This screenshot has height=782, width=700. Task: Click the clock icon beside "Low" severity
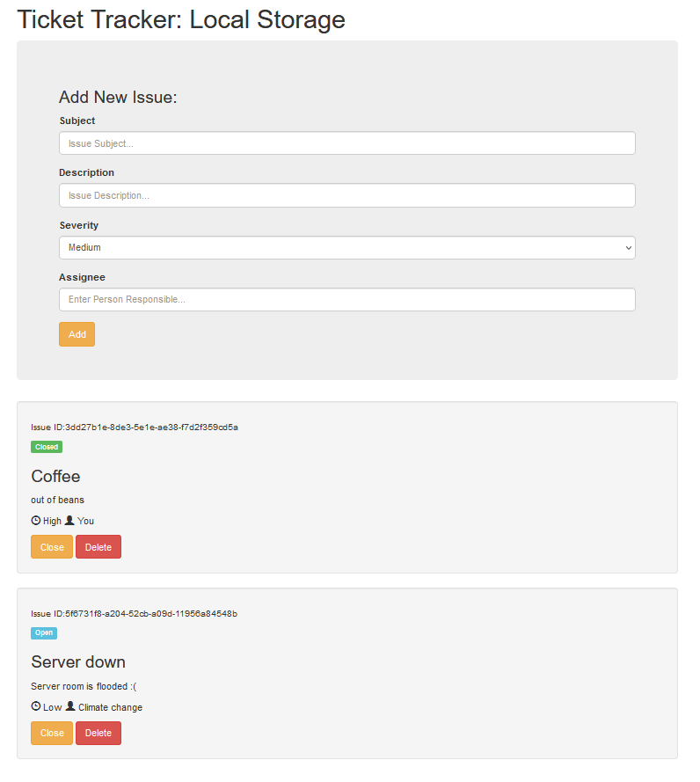35,706
